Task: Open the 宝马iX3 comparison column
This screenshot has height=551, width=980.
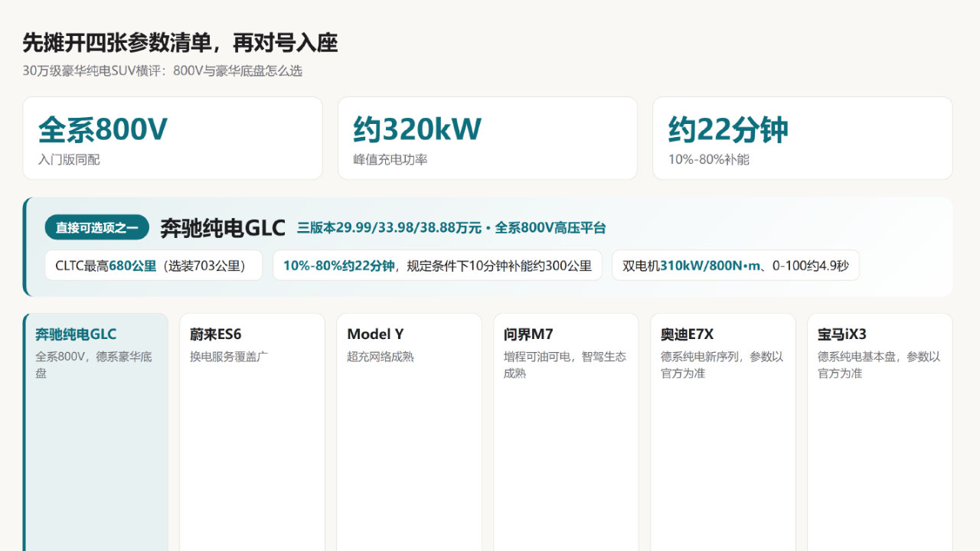Action: coord(880,432)
